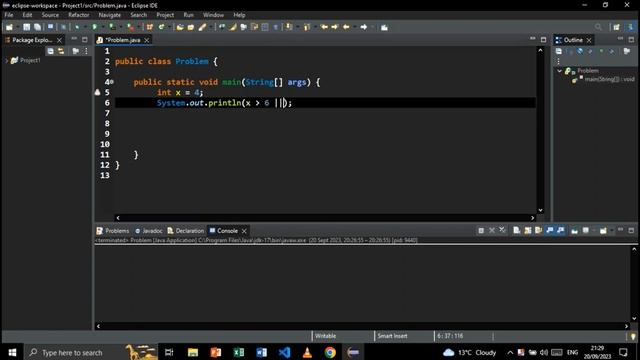Viewport: 640px width, 360px height.
Task: Toggle Hide Non-Public Members in Outline toolbar
Action: (x=601, y=51)
